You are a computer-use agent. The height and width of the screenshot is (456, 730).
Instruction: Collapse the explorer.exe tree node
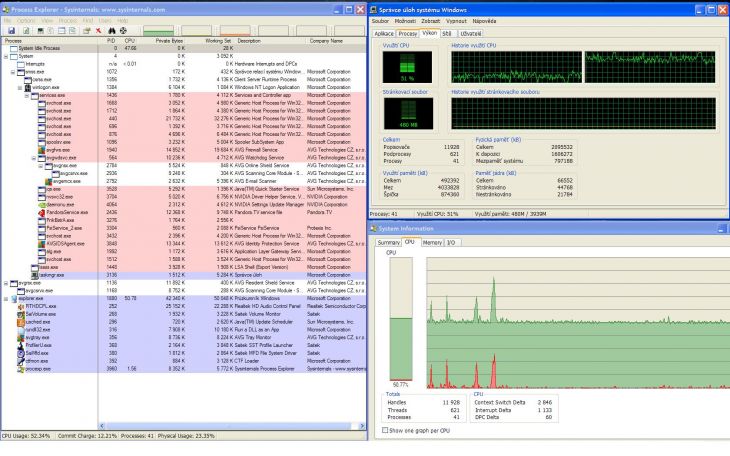(x=6, y=299)
